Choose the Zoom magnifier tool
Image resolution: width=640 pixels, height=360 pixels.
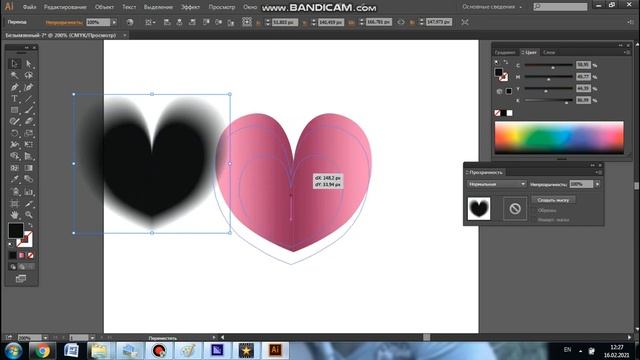(x=29, y=215)
